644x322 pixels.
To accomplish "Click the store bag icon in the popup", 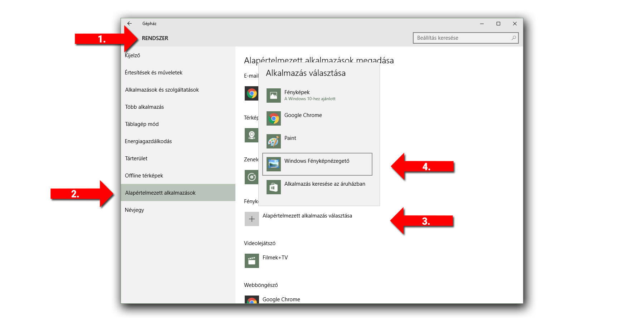I will click(x=273, y=187).
